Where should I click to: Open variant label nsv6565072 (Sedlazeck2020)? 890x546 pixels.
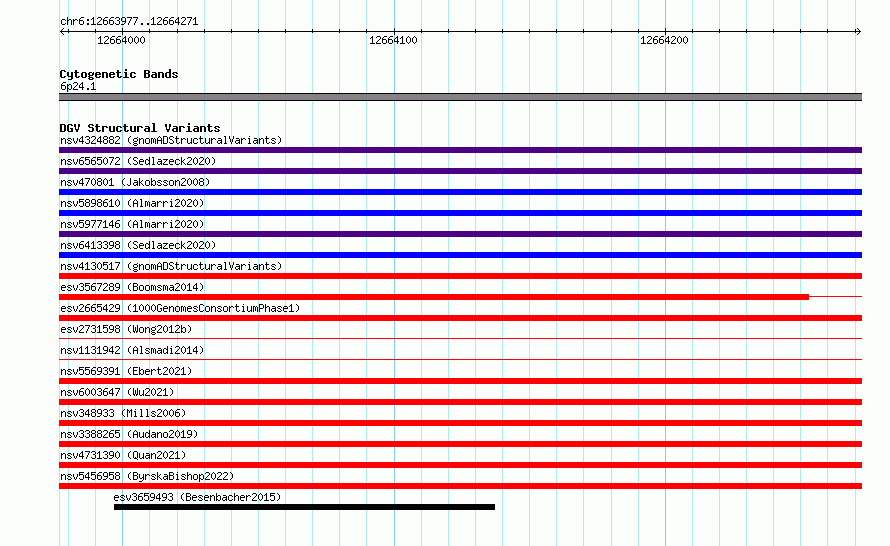tap(138, 161)
